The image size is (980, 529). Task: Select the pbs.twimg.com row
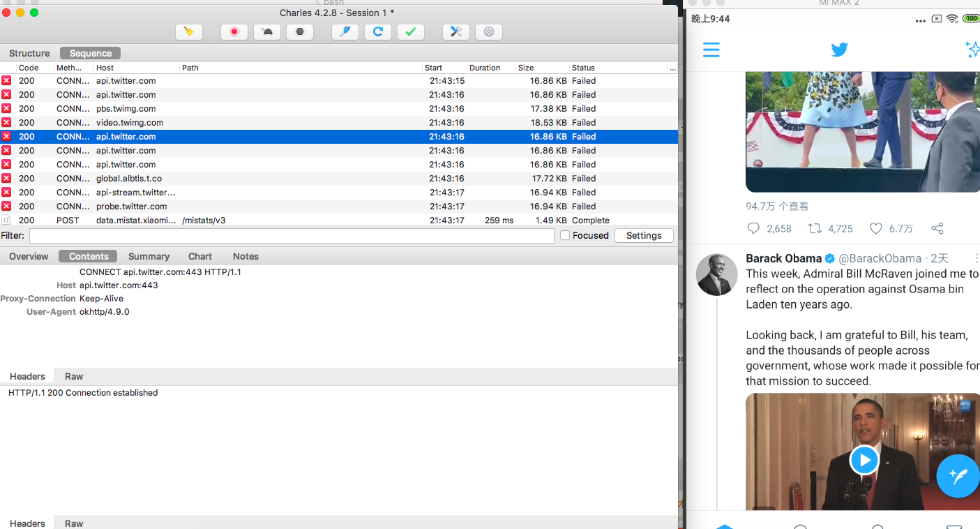339,108
